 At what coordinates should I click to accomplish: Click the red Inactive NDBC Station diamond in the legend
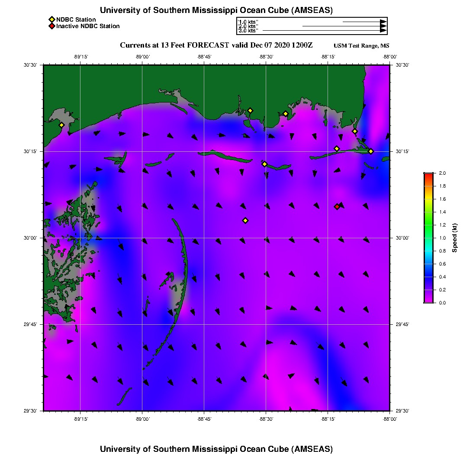tap(51, 26)
